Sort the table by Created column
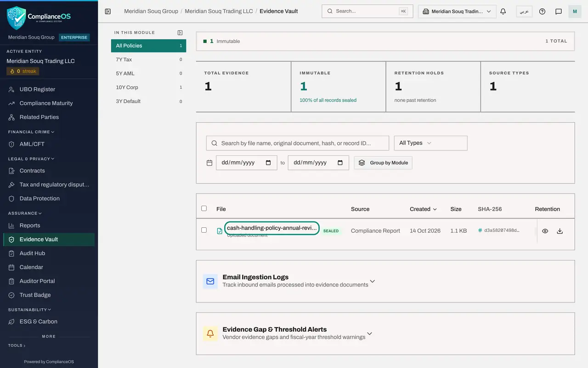Screen dimensions: 588x368 pyautogui.click(x=423, y=209)
